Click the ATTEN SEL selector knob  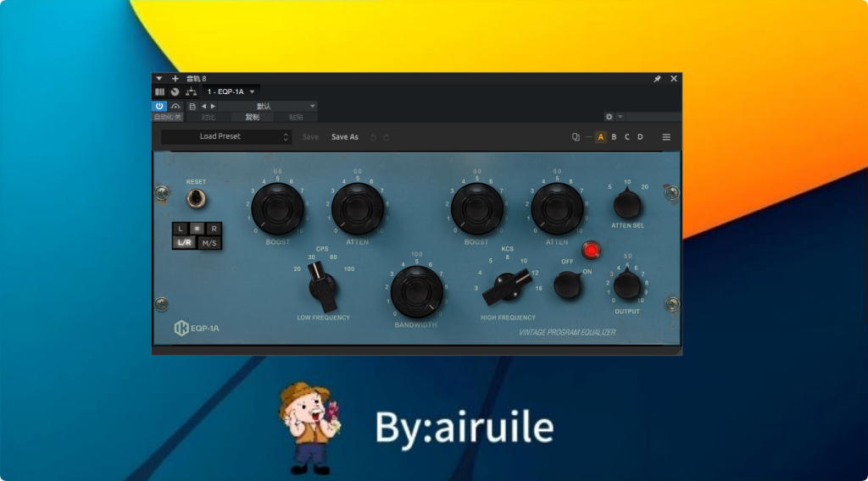click(x=627, y=204)
